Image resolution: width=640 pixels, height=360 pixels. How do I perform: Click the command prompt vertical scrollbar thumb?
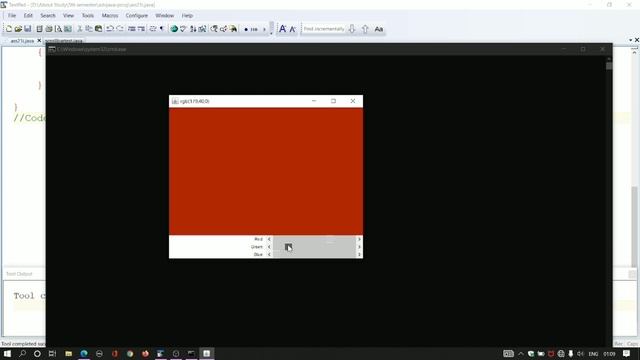[609, 65]
